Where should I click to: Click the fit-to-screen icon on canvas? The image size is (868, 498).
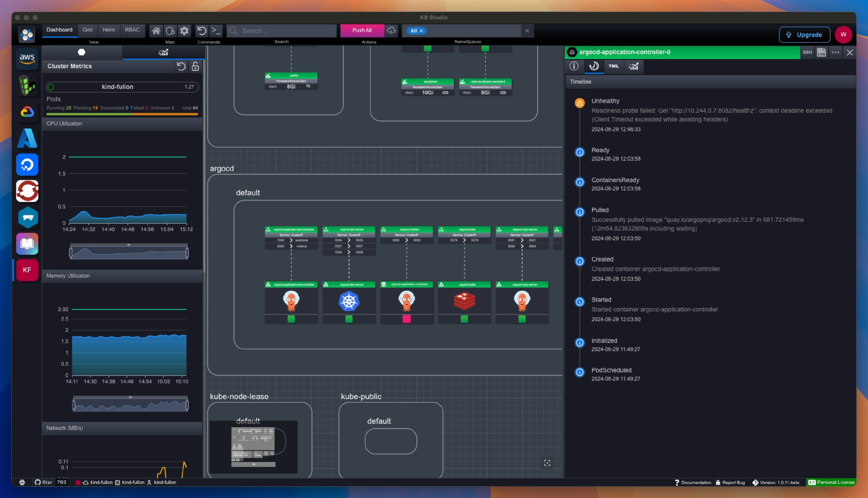point(547,463)
